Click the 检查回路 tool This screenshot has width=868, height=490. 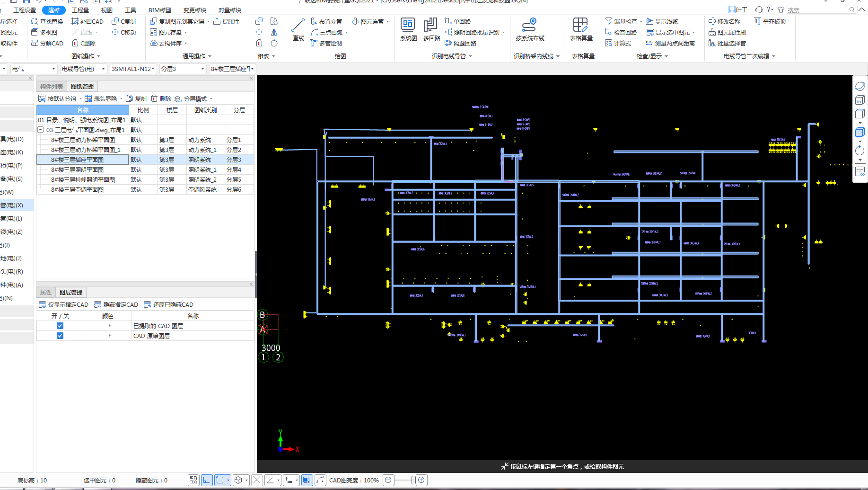point(621,32)
